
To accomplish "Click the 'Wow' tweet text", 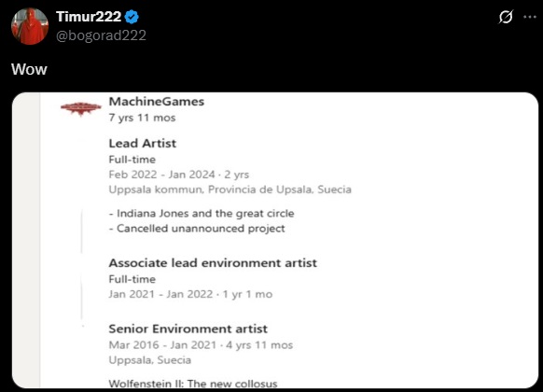I will (x=29, y=69).
